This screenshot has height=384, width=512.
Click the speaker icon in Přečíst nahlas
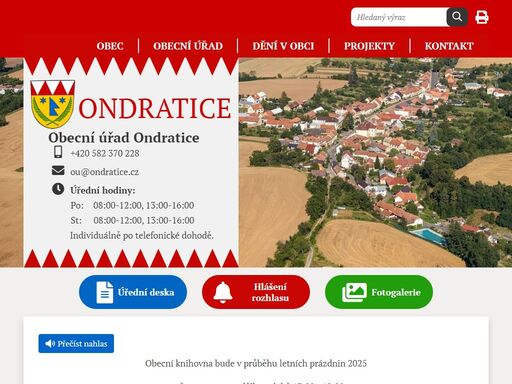pyautogui.click(x=50, y=343)
